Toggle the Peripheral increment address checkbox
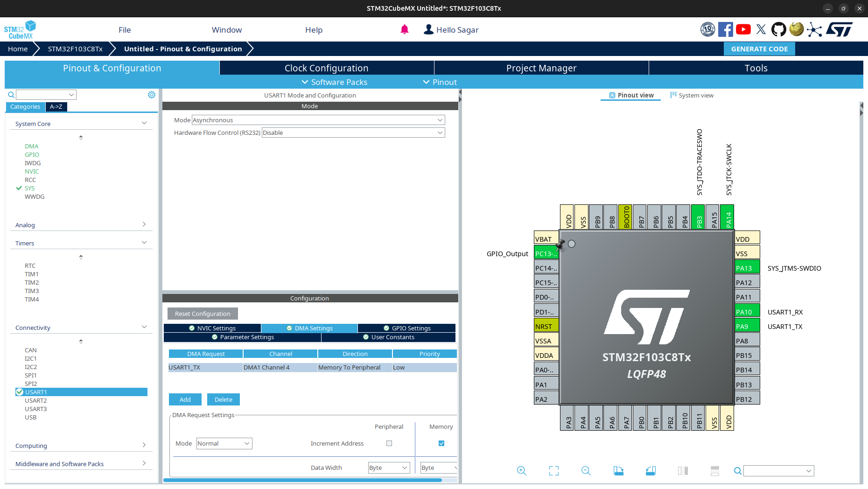 pyautogui.click(x=389, y=443)
